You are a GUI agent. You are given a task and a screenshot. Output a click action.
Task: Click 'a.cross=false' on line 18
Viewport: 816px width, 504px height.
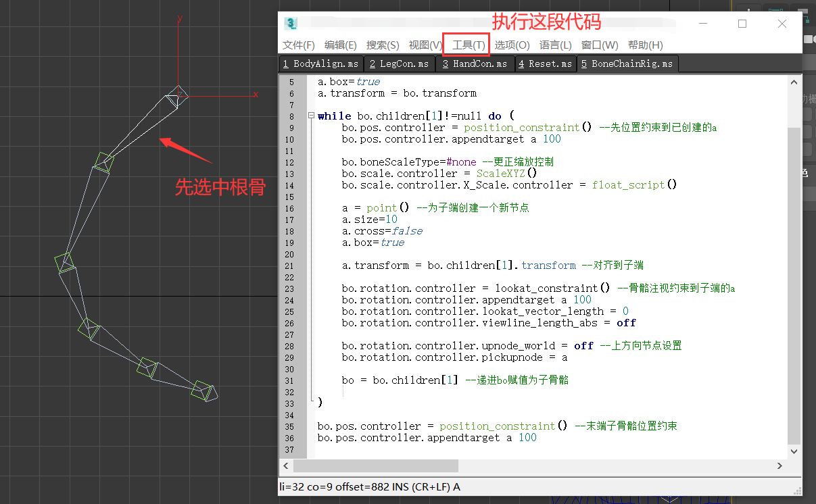click(x=382, y=231)
